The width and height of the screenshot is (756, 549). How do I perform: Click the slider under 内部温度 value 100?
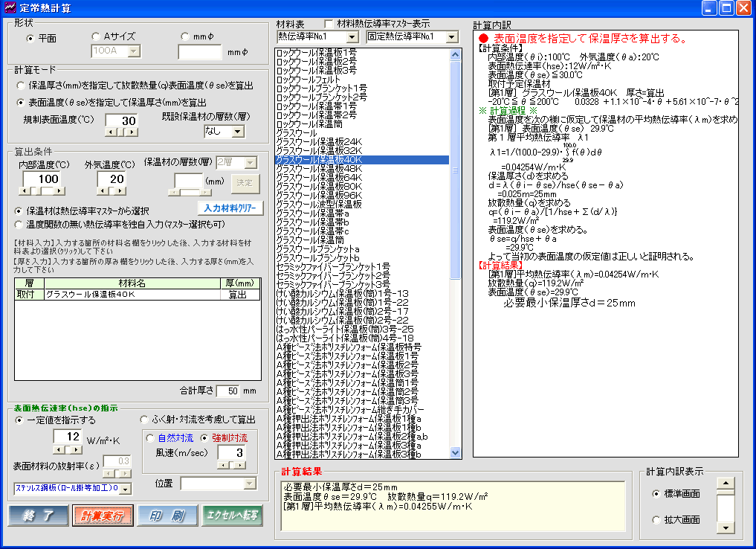click(48, 191)
